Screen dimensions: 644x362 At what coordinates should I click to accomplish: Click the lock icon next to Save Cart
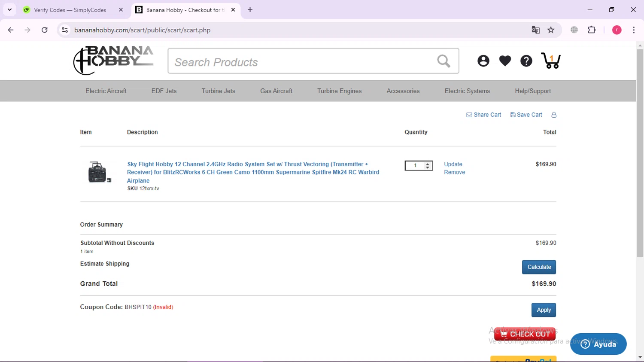(554, 115)
